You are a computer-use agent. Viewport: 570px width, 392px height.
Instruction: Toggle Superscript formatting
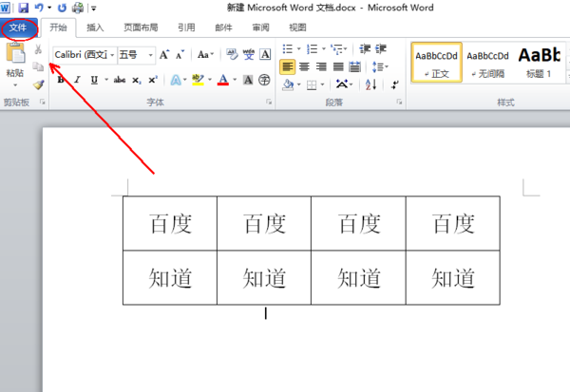(153, 80)
